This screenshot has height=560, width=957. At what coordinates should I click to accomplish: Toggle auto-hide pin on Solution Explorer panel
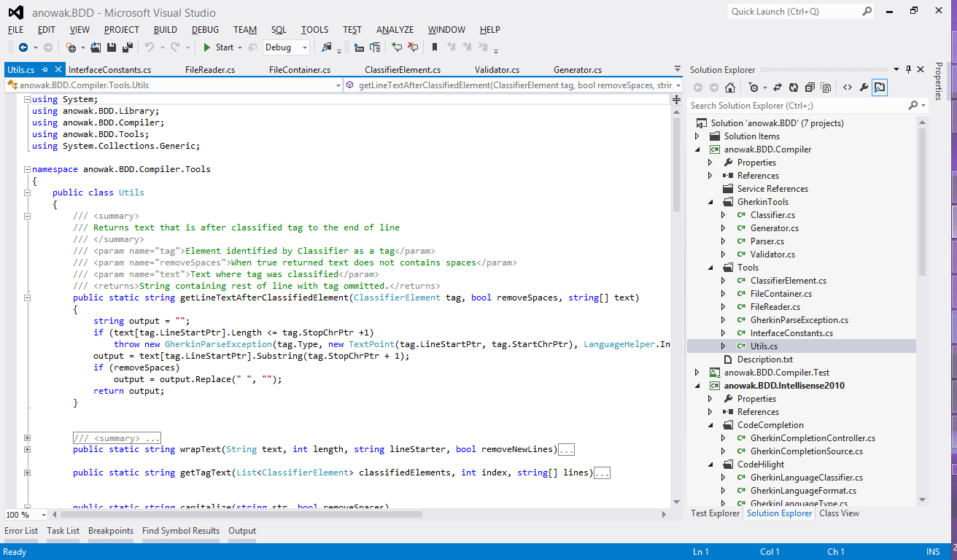(908, 70)
